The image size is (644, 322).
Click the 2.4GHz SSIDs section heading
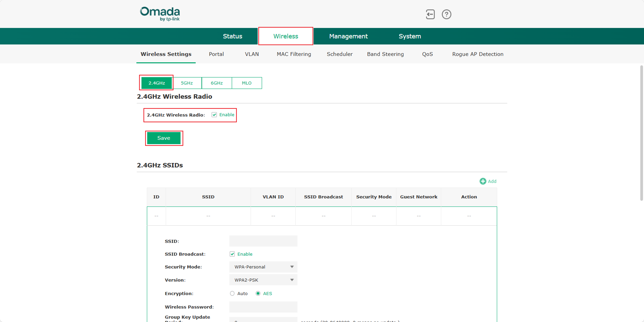click(x=160, y=165)
